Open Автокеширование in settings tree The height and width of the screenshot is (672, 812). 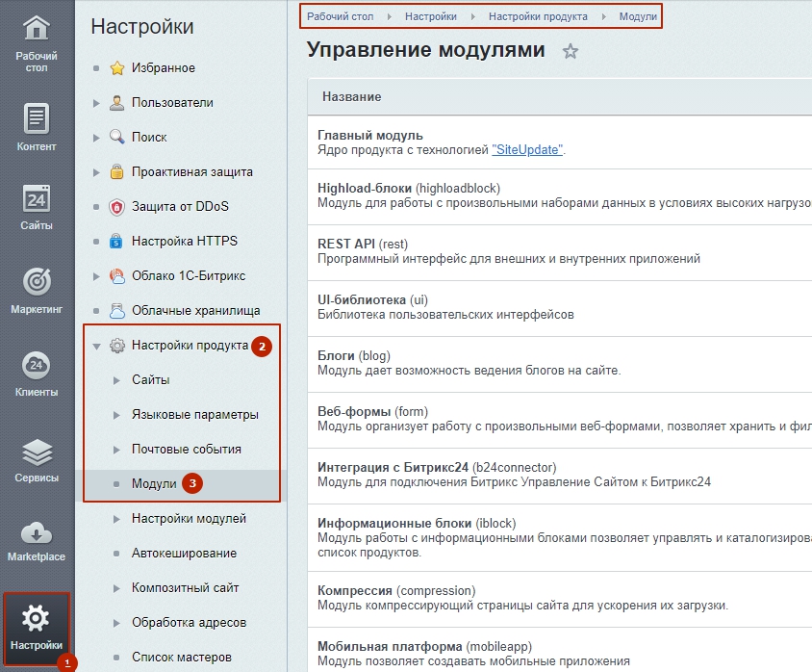(184, 553)
